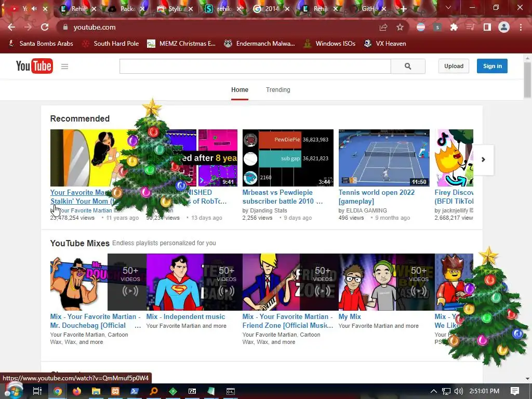Open the tab search dropdown chevron
This screenshot has width=532, height=399.
(448, 7)
